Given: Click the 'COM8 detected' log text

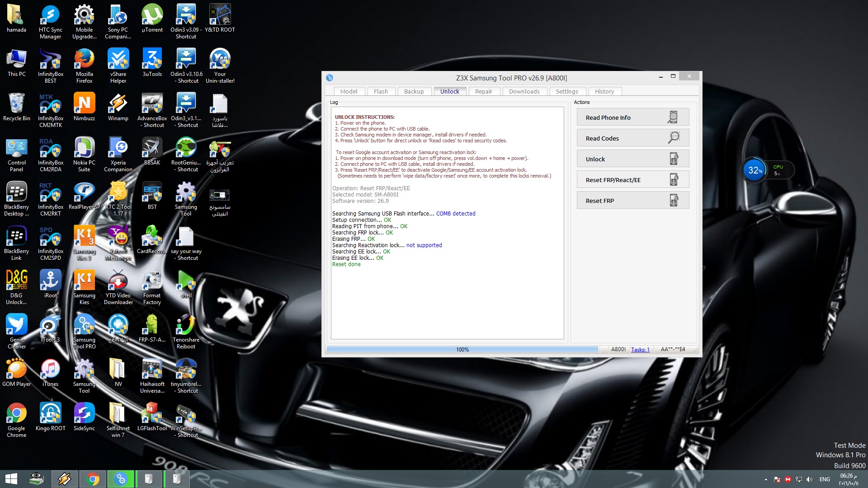Looking at the screenshot, I should (x=456, y=214).
